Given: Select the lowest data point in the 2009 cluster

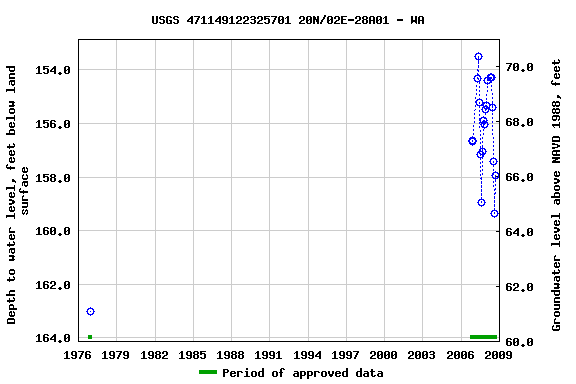Looking at the screenshot, I should tap(494, 213).
